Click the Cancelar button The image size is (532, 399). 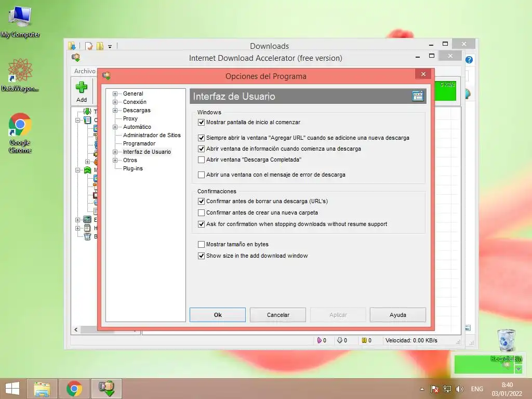[278, 315]
